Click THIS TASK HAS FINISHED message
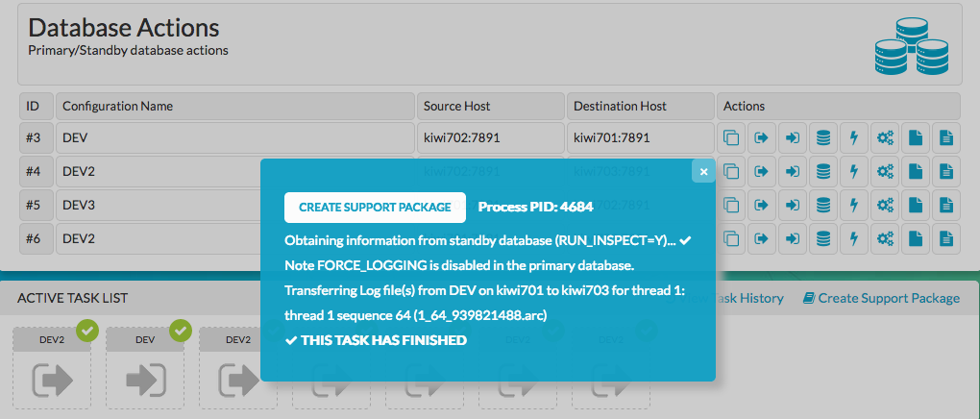 (x=376, y=341)
